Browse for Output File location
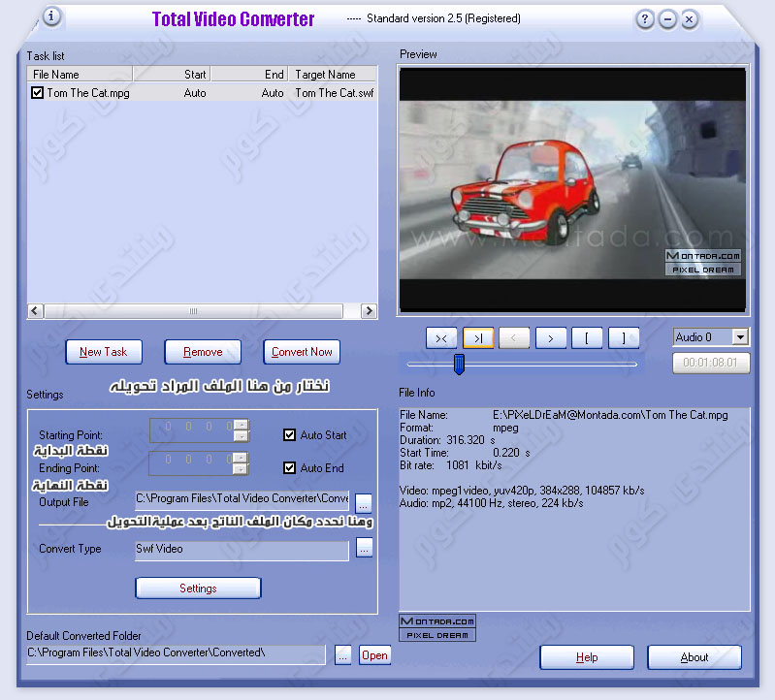The height and width of the screenshot is (700, 775). [364, 502]
